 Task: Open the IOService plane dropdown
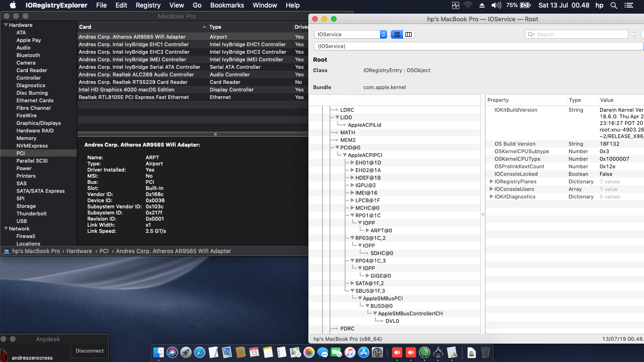pos(350,34)
